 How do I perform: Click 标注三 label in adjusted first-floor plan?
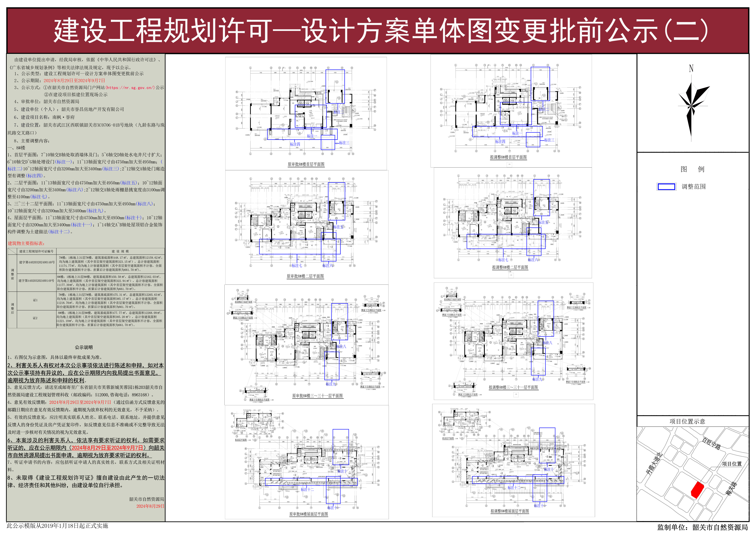tap(549, 140)
